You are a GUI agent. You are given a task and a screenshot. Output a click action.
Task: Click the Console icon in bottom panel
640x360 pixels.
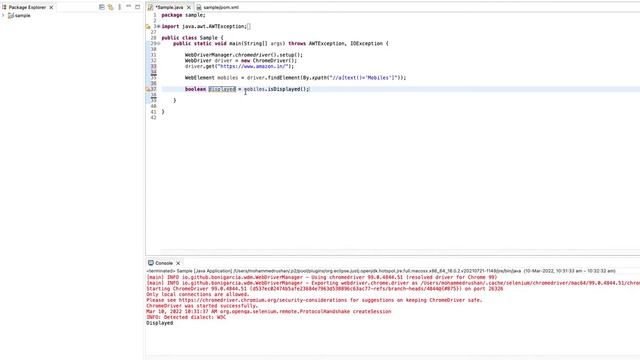(x=151, y=263)
